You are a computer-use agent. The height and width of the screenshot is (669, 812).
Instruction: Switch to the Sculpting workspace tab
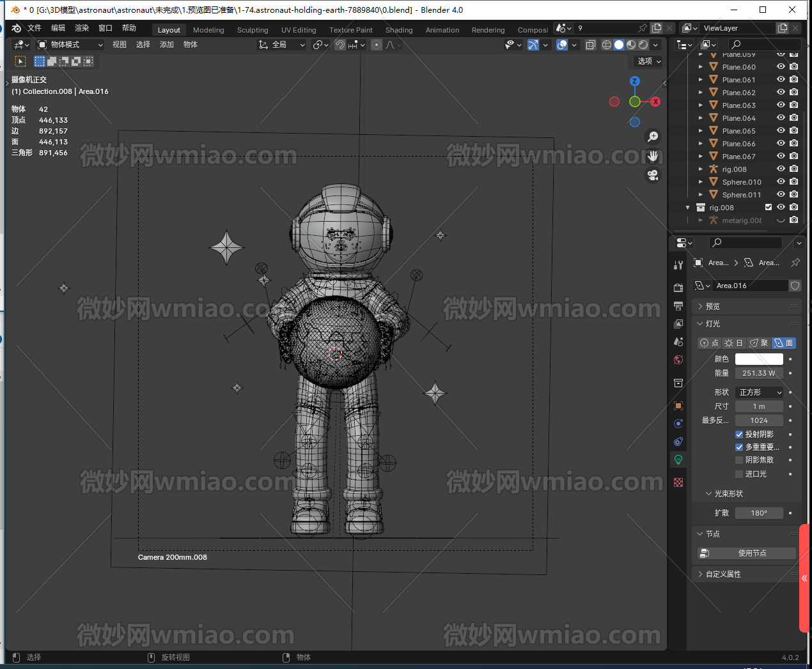pyautogui.click(x=253, y=30)
